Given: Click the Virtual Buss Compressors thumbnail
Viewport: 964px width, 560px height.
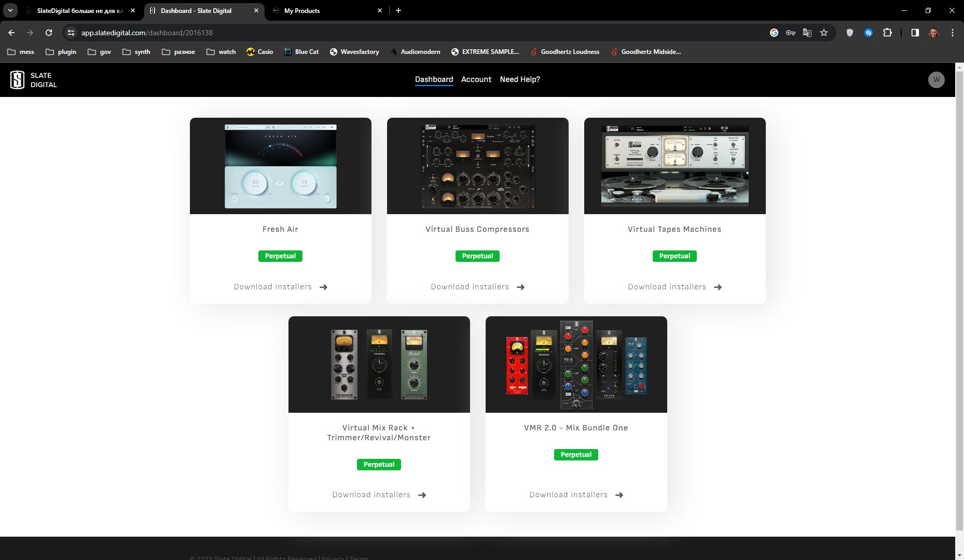Looking at the screenshot, I should coord(478,166).
